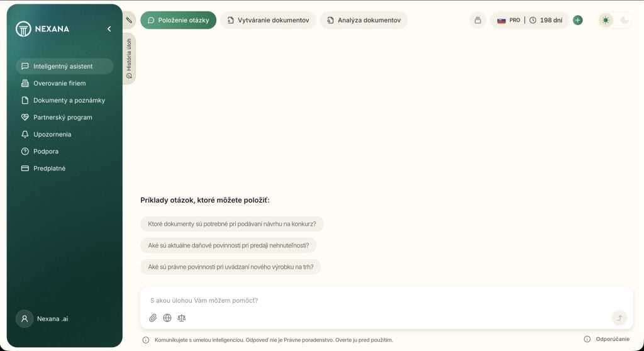This screenshot has width=644, height=351.
Task: Click the Nexana logo in the sidebar
Action: coord(43,29)
